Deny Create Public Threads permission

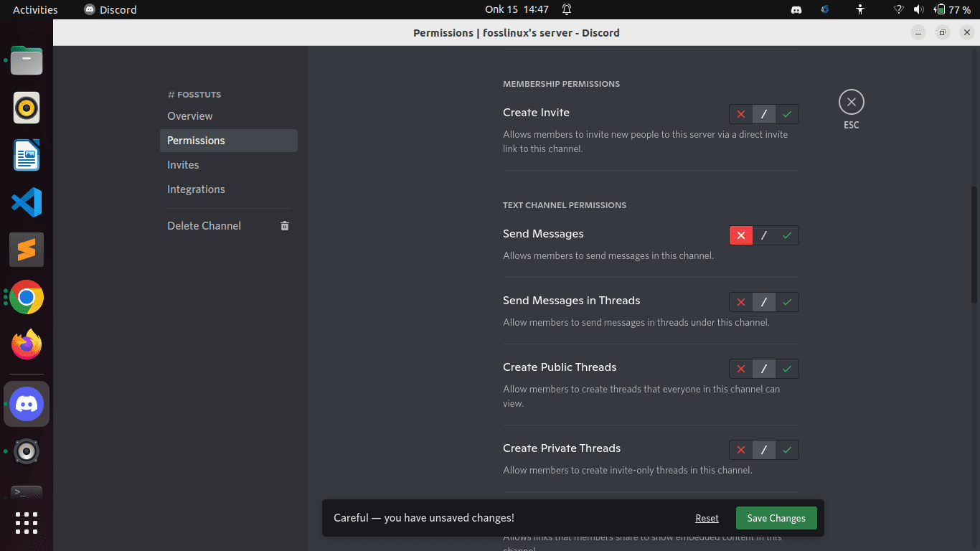741,369
